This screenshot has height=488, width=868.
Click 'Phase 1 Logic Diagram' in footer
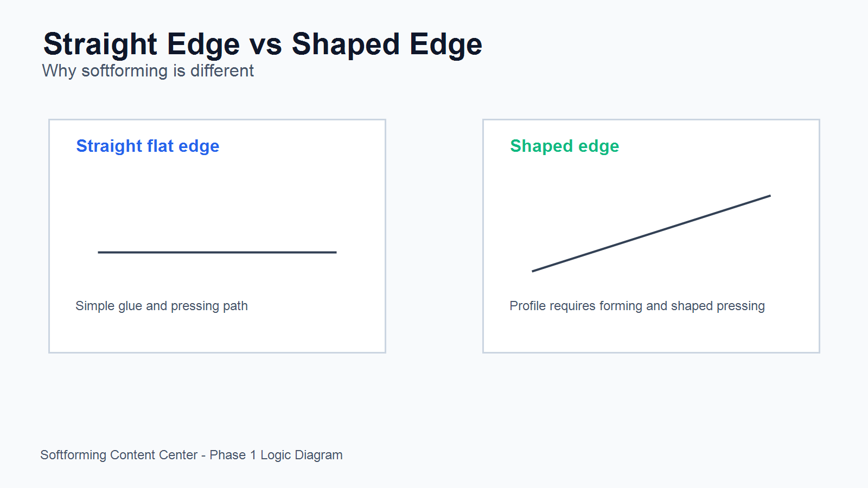pos(276,455)
